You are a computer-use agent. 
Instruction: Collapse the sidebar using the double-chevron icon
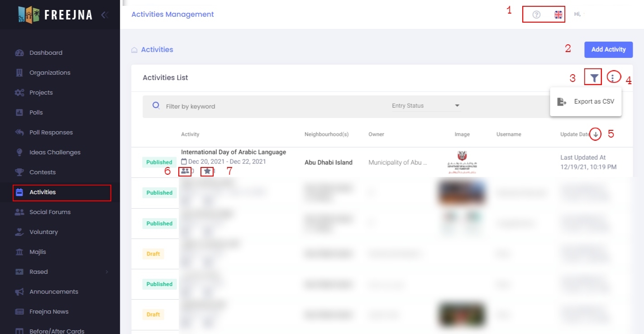tap(105, 15)
